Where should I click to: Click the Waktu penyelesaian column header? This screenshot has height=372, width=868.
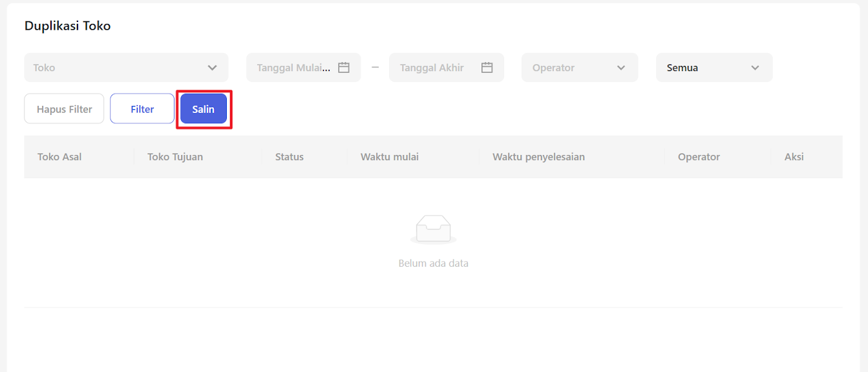click(538, 157)
